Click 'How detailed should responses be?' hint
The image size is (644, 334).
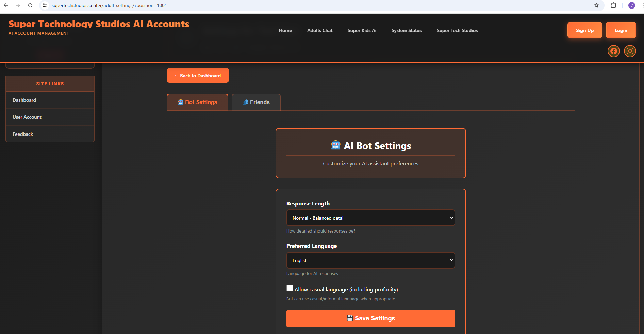pos(321,231)
